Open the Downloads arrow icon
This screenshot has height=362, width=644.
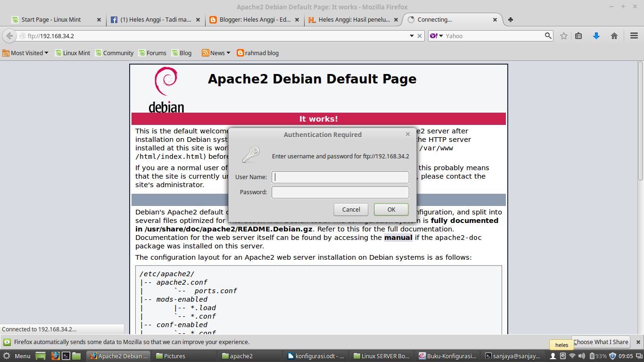click(596, 36)
